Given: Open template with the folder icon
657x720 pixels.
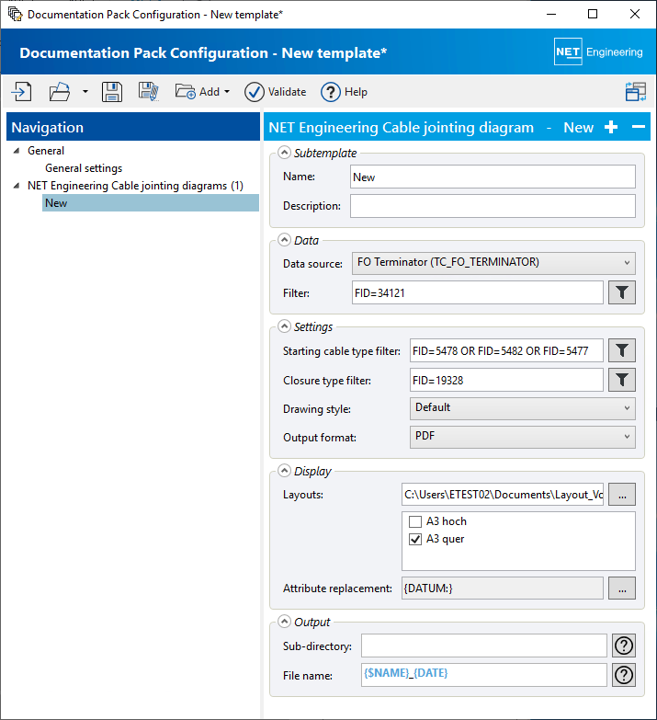Looking at the screenshot, I should tap(60, 92).
